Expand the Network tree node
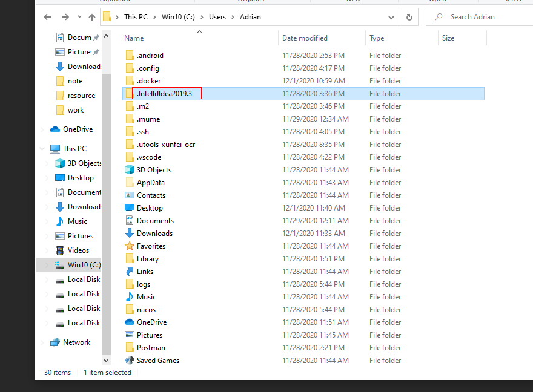Viewport: 533px width, 392px height. pyautogui.click(x=42, y=342)
